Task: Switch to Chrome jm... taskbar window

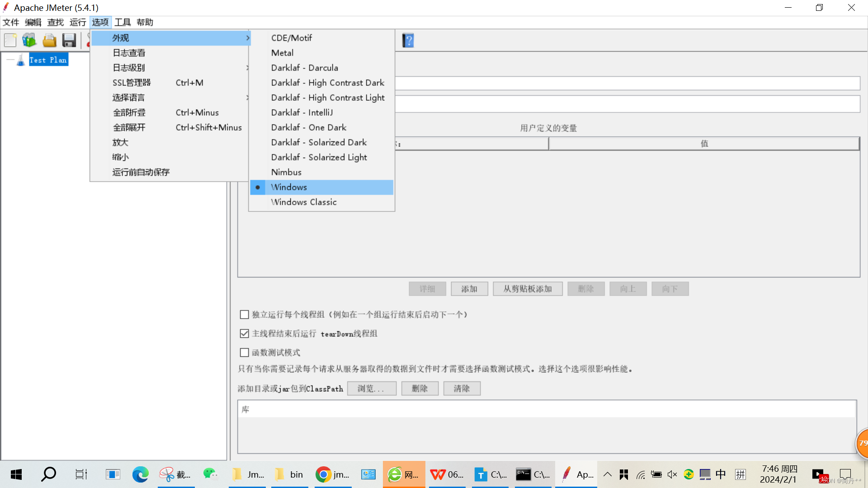Action: tap(333, 474)
